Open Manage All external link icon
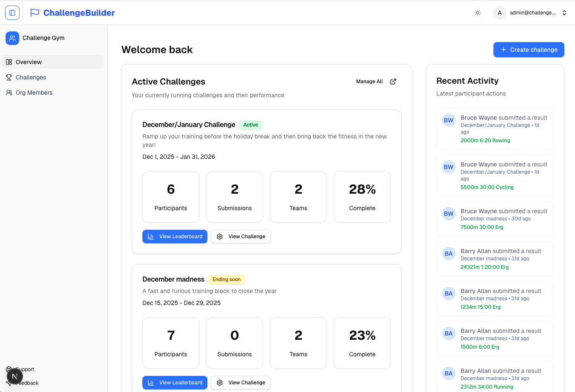575x392 pixels. 393,82
